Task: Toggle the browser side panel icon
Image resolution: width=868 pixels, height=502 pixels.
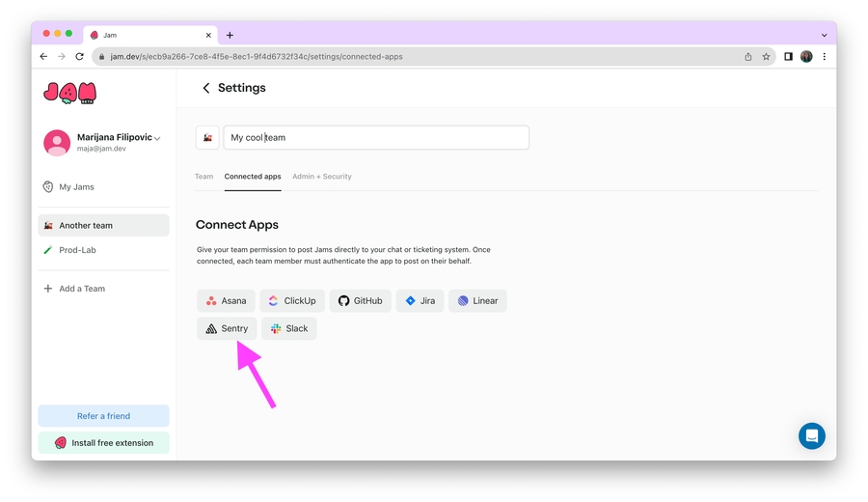Action: tap(788, 57)
